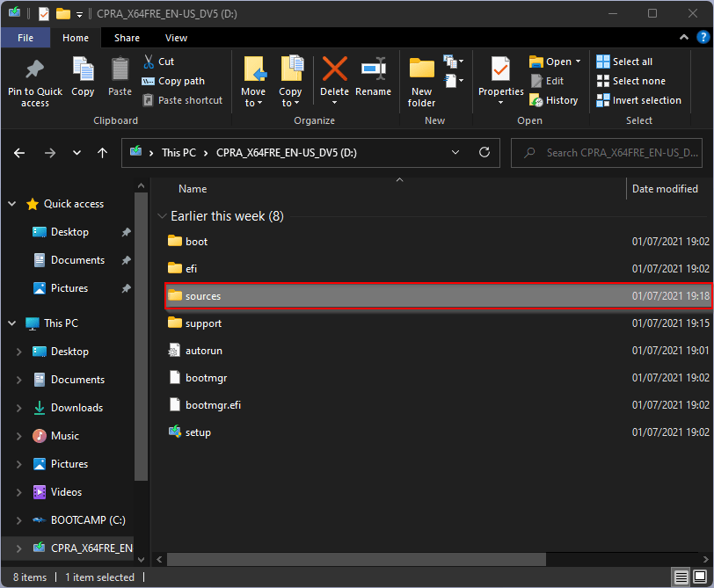This screenshot has height=588, width=714.
Task: Select the bootmgr file
Action: [439, 378]
